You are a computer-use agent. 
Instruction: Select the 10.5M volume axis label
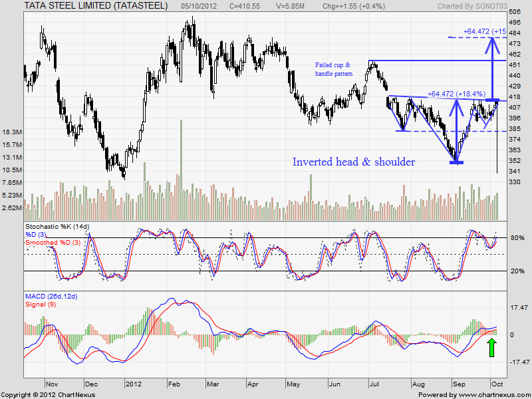[x=12, y=170]
